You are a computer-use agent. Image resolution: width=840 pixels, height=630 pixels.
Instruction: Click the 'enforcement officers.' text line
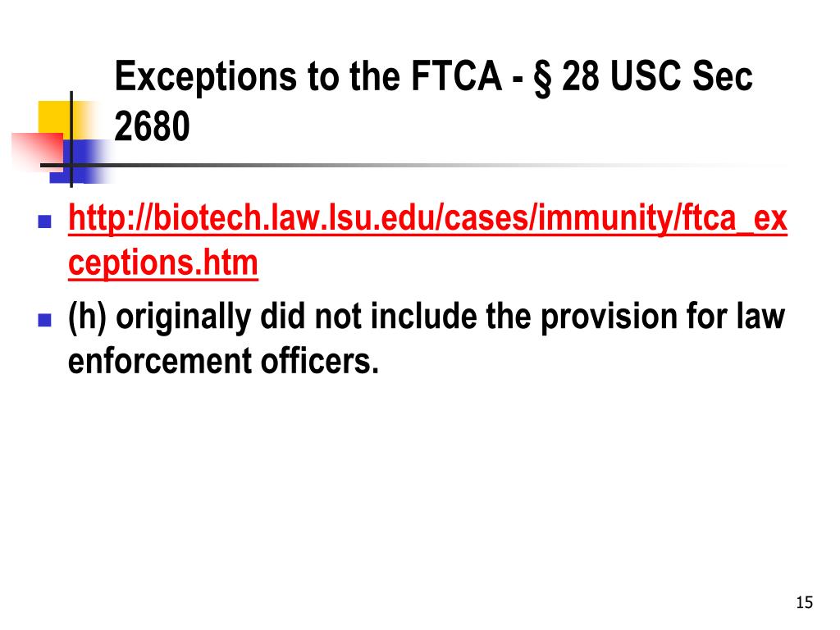click(x=223, y=361)
